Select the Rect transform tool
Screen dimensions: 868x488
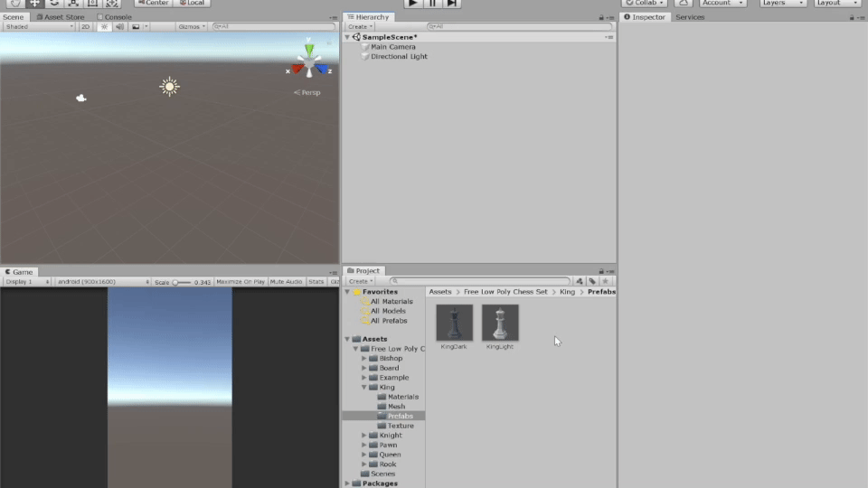click(x=92, y=4)
